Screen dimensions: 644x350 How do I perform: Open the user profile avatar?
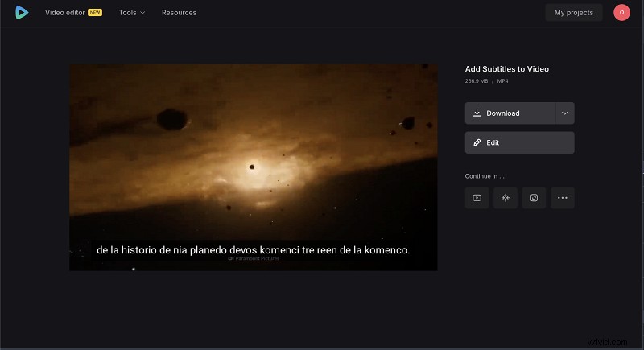coord(621,13)
